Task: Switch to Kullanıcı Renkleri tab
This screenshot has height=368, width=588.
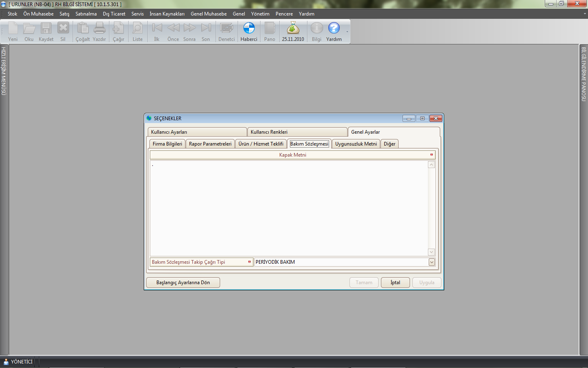Action: point(297,132)
